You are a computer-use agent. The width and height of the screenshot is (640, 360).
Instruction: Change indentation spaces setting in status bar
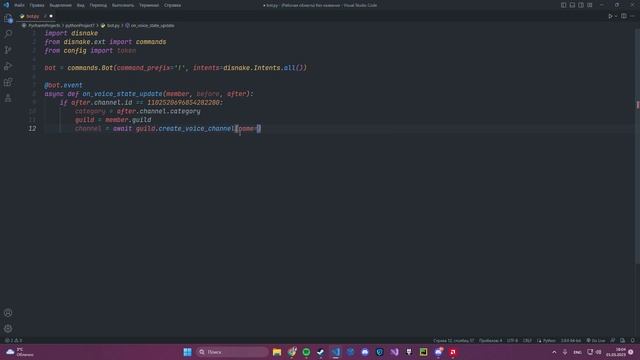[x=490, y=340]
